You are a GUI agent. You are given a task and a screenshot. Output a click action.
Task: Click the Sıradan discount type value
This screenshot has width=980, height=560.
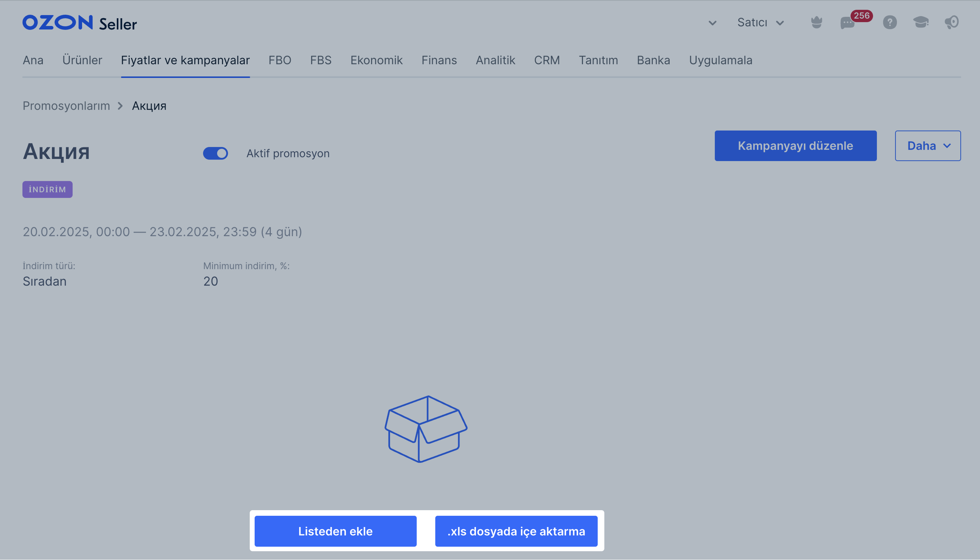pos(45,281)
